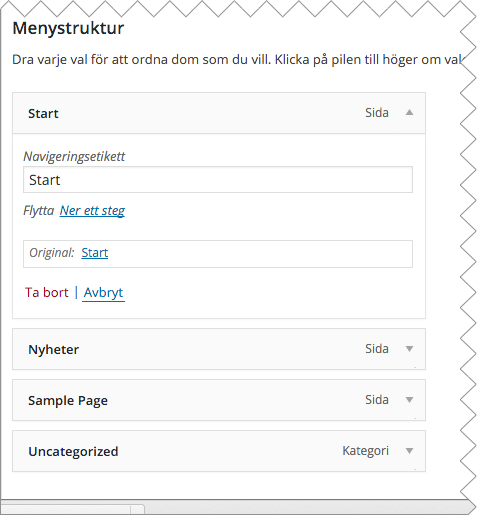Viewport: 477px width, 515px height.
Task: Select the Start menu item header
Action: tap(219, 113)
